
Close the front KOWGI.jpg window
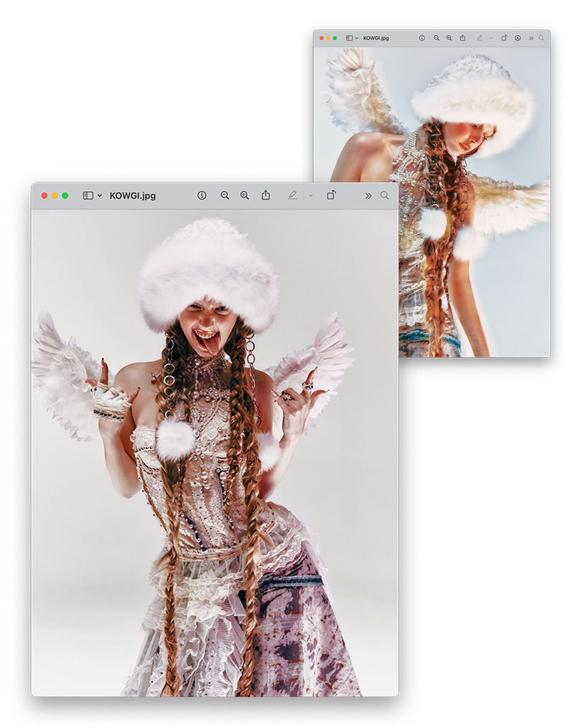[x=44, y=196]
